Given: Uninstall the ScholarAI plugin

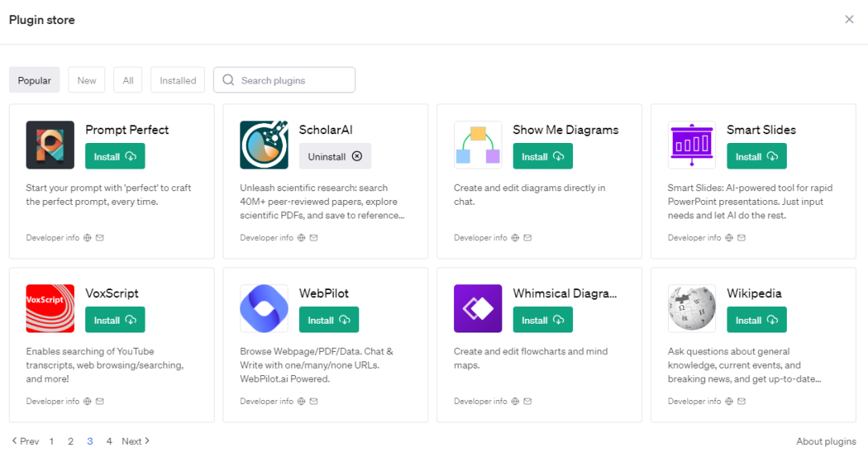Looking at the screenshot, I should click(335, 157).
